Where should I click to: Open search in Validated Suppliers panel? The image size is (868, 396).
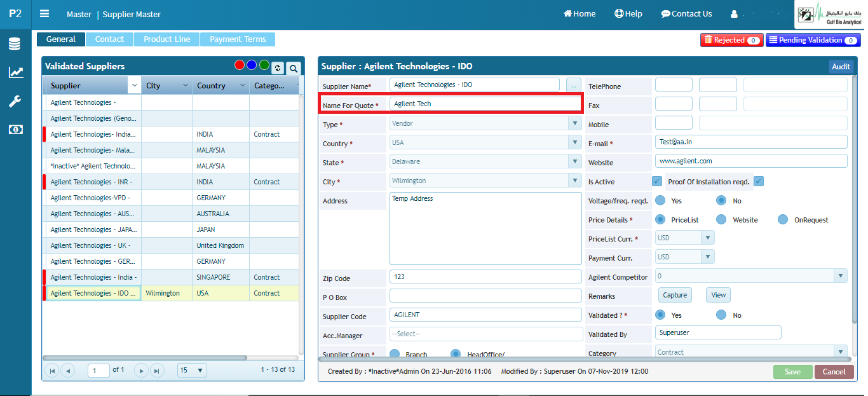(293, 67)
